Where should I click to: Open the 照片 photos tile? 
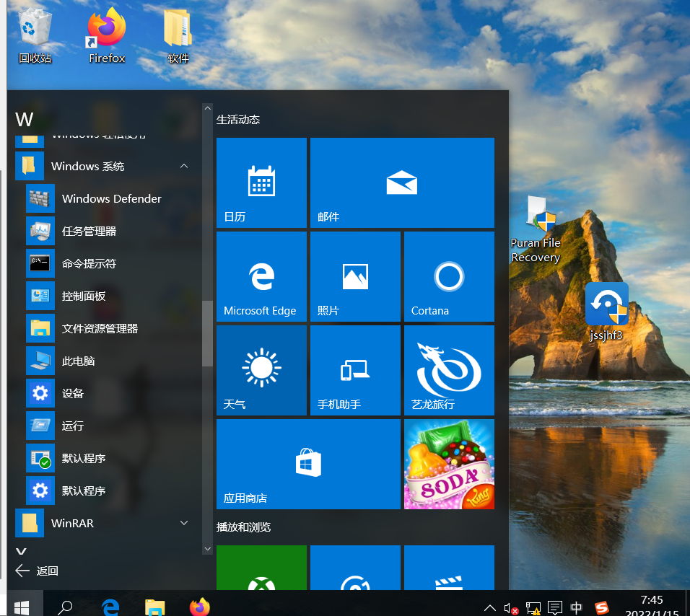[355, 276]
